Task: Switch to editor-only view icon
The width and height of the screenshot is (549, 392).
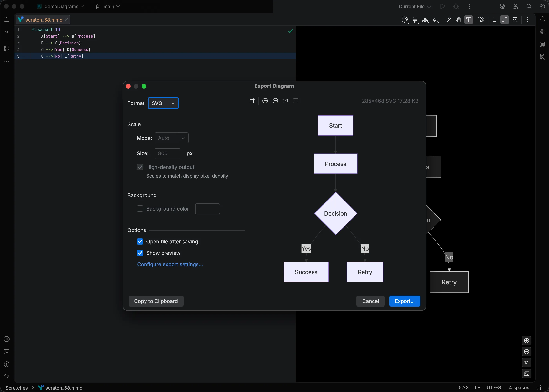Action: [x=494, y=20]
